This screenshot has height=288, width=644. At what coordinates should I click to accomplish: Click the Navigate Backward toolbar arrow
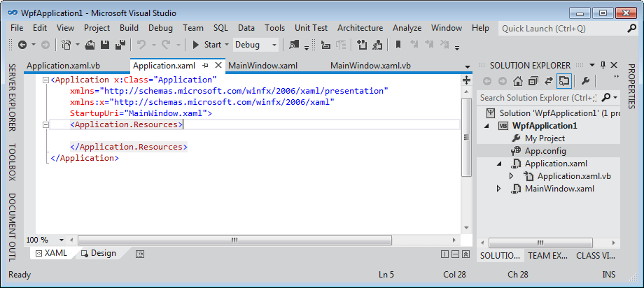point(22,45)
